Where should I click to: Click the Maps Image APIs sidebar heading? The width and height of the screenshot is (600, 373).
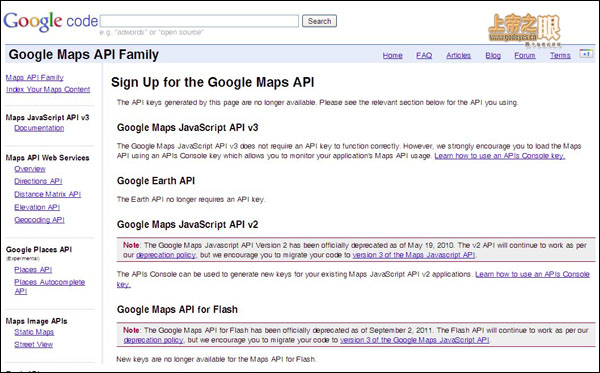36,321
